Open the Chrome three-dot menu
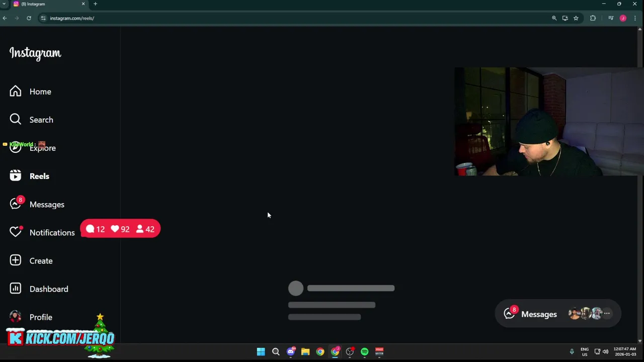Viewport: 644px width, 362px height. tap(635, 18)
